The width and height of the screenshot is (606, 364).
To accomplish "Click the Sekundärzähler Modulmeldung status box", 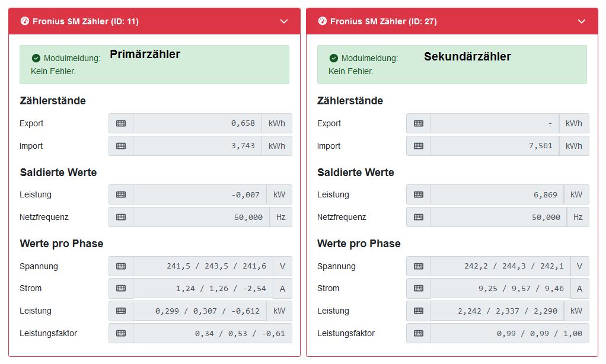I will [452, 65].
